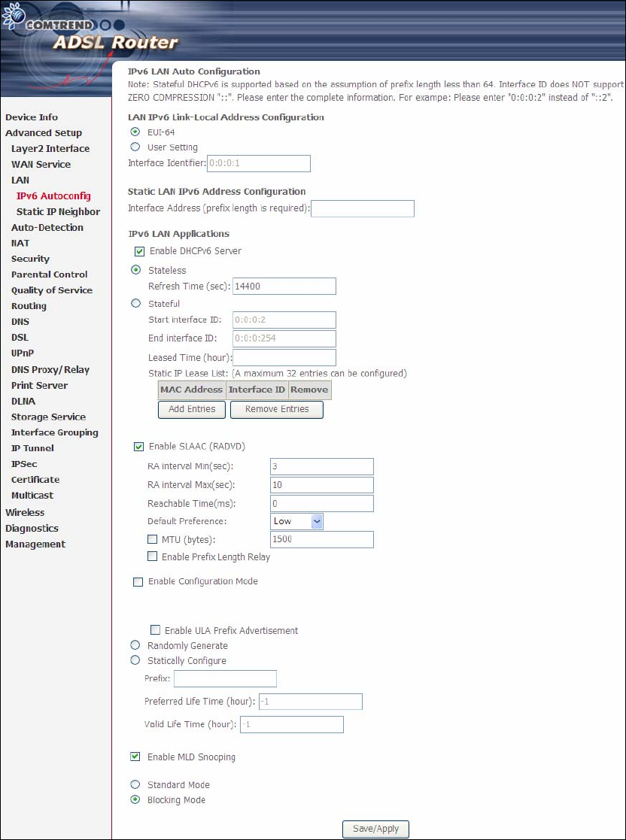The image size is (626, 840).
Task: Click Start interface ID field
Action: (x=284, y=320)
